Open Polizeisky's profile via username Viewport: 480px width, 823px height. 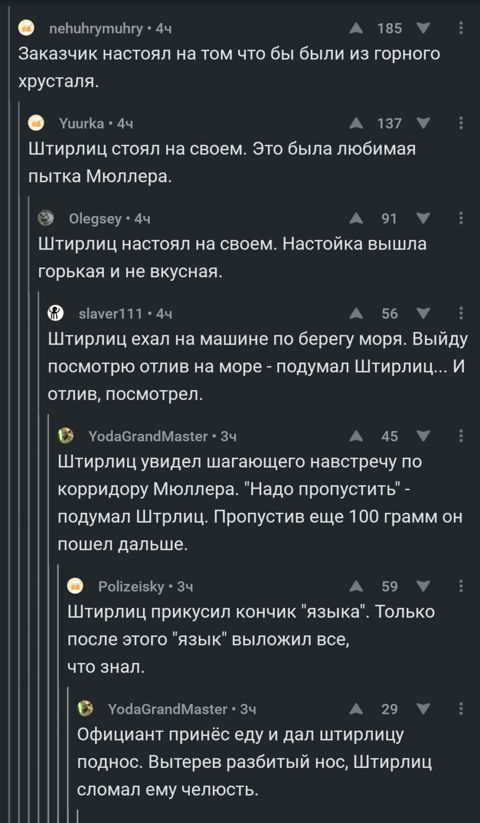(131, 586)
